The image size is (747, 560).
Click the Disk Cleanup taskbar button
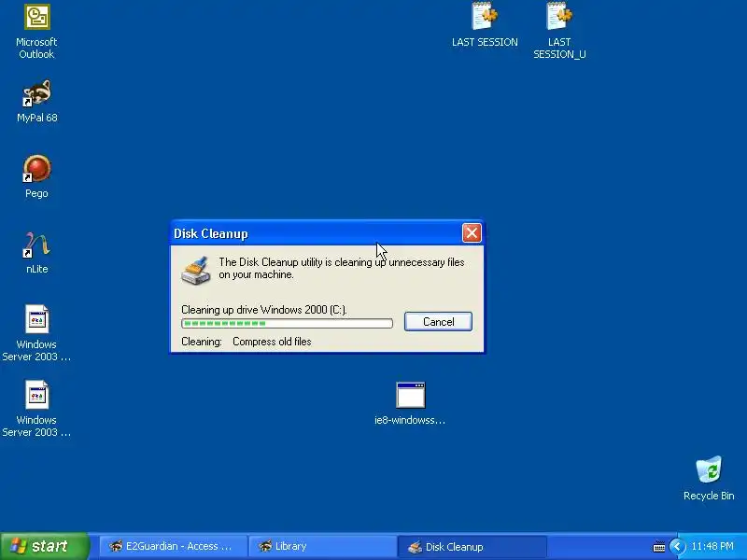pyautogui.click(x=472, y=546)
